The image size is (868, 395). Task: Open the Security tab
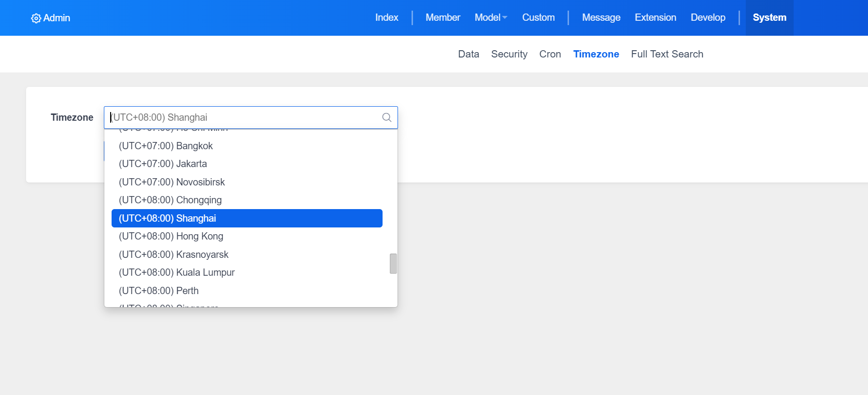pyautogui.click(x=509, y=54)
